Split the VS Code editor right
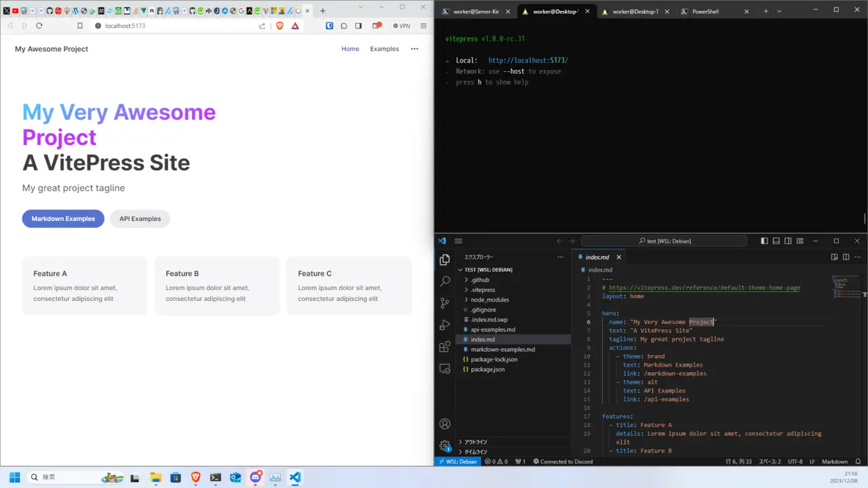The image size is (868, 488). click(x=846, y=257)
